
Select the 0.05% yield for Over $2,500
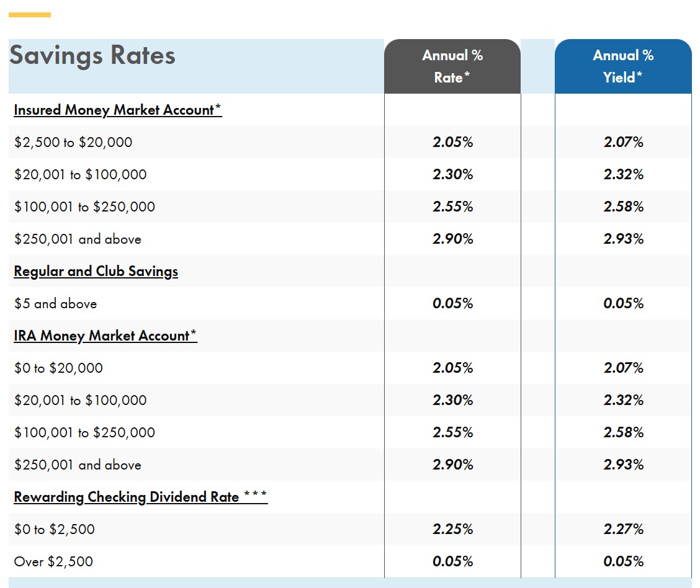pos(624,561)
